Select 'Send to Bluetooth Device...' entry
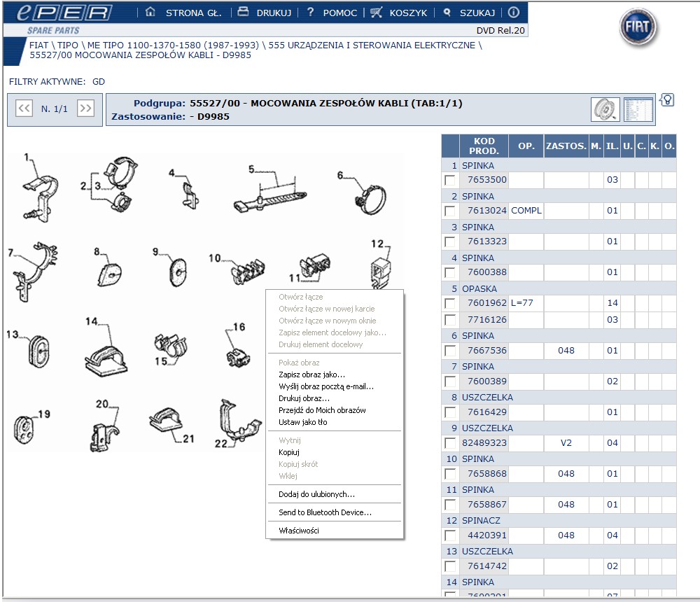Image resolution: width=700 pixels, height=602 pixels. [335, 512]
